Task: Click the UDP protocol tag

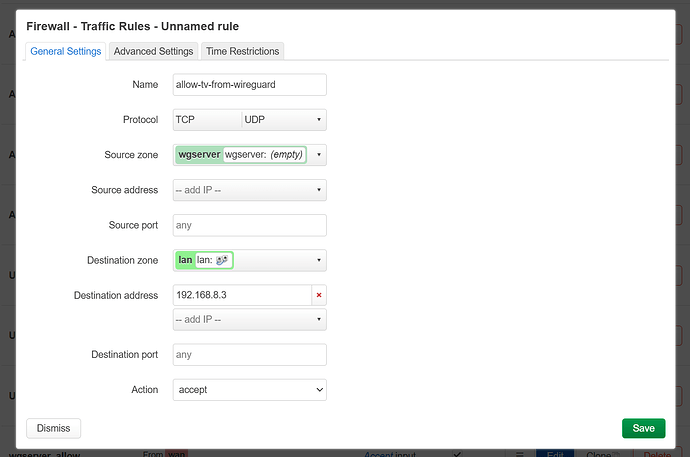Action: click(255, 120)
